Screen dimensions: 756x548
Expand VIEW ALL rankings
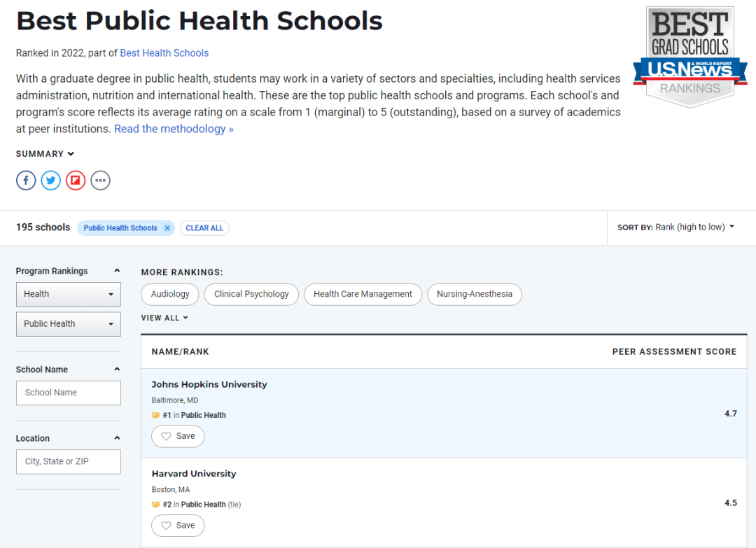(164, 318)
